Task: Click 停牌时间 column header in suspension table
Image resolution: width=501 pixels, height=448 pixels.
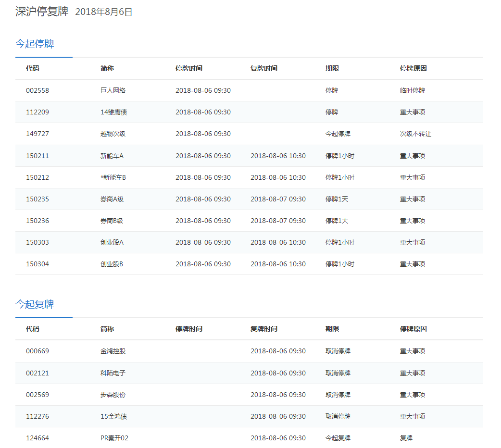Action: click(x=189, y=68)
